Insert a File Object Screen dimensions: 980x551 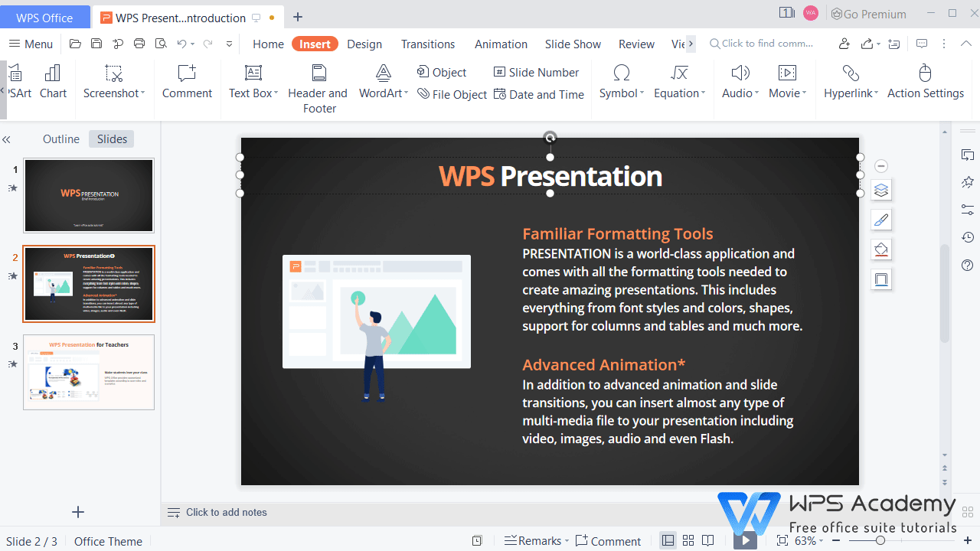[x=452, y=94]
